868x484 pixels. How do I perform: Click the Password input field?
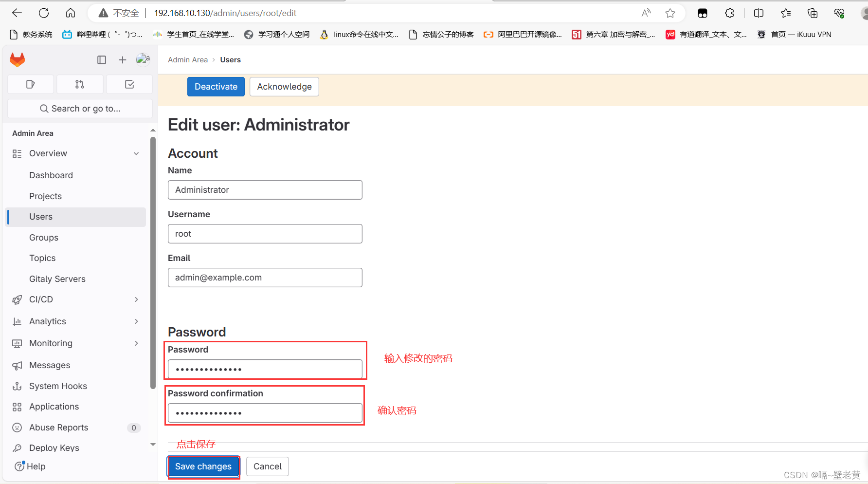pos(265,369)
